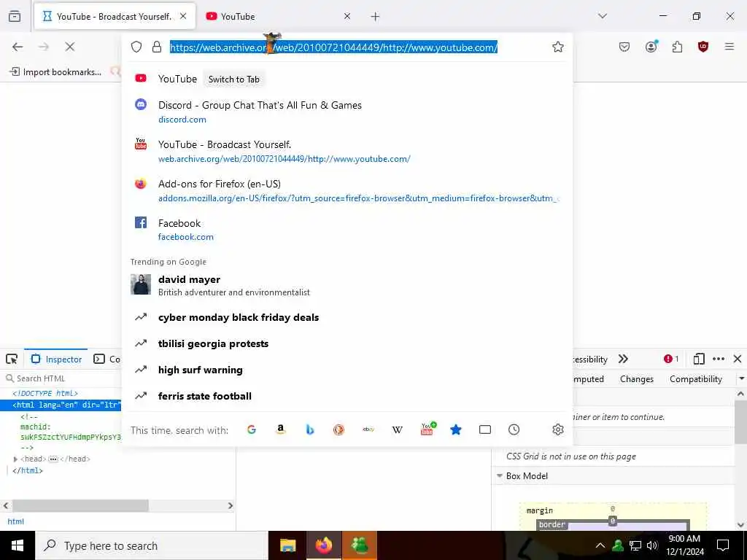Expand the head element node
Screen dimensions: 747x560
coord(15,459)
